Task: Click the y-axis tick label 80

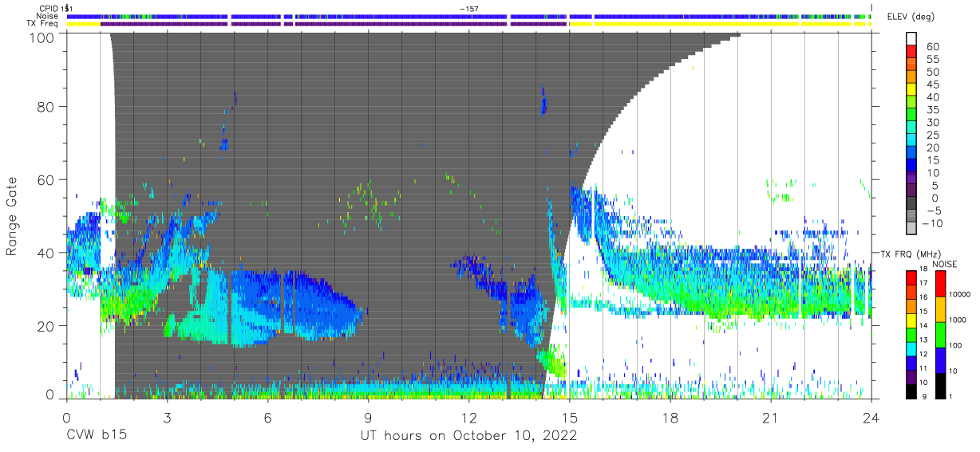Action: point(45,107)
